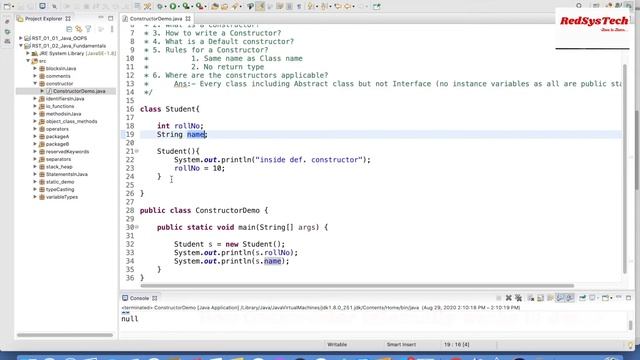Viewport: 640px width, 360px height.
Task: Click the Coverage launch icon in toolbar
Action: click(x=186, y=6)
